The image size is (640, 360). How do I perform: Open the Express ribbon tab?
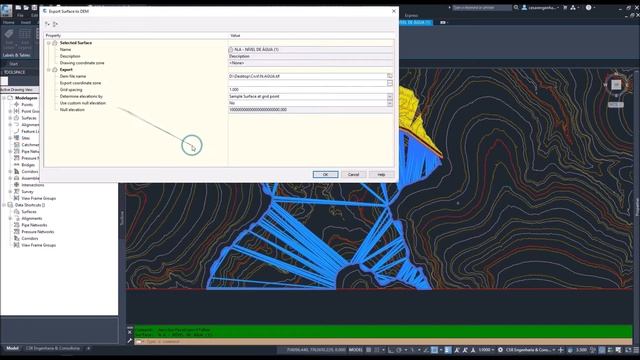(411, 16)
